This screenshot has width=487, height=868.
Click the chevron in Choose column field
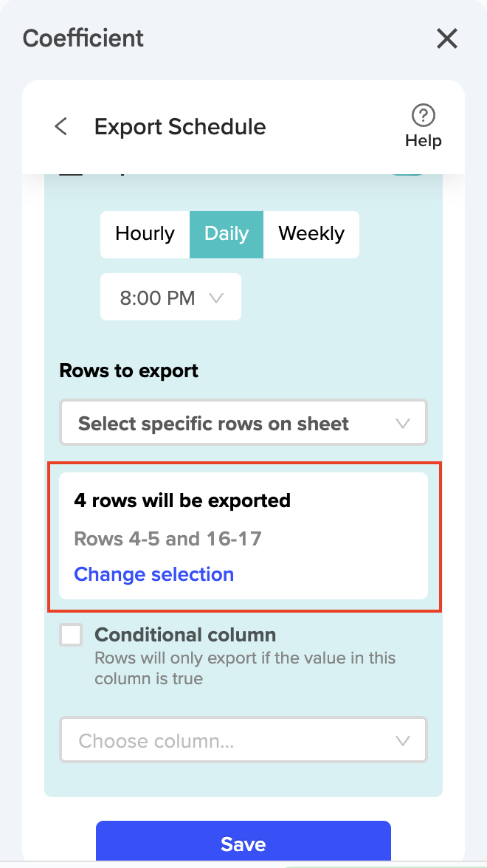[x=402, y=740]
